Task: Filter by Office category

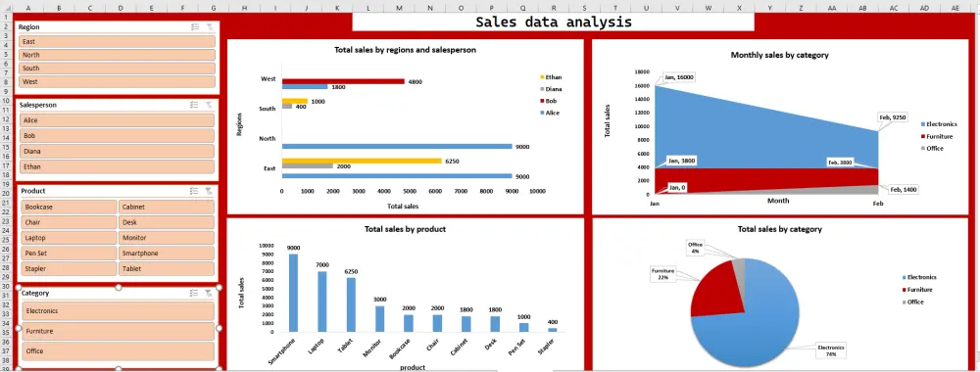Action: (119, 351)
